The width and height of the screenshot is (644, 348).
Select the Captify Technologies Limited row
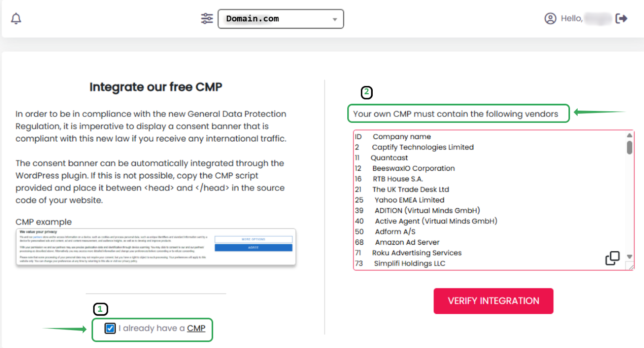click(x=423, y=147)
